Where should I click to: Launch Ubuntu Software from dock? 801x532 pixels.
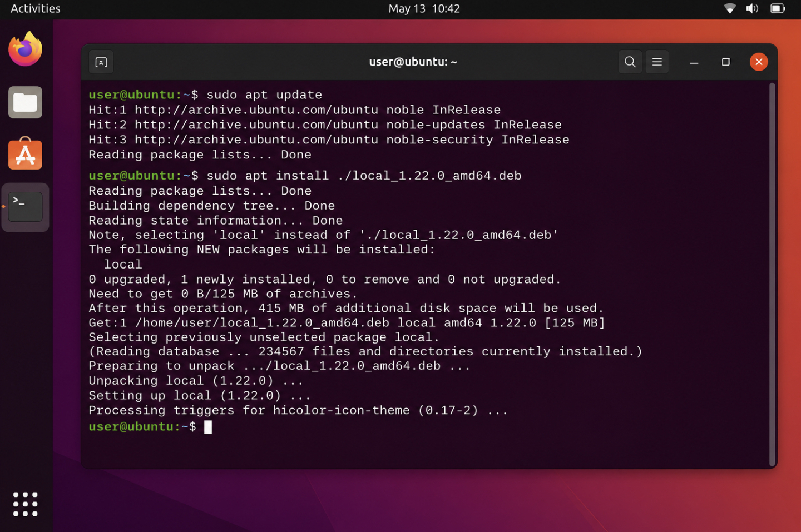point(25,153)
